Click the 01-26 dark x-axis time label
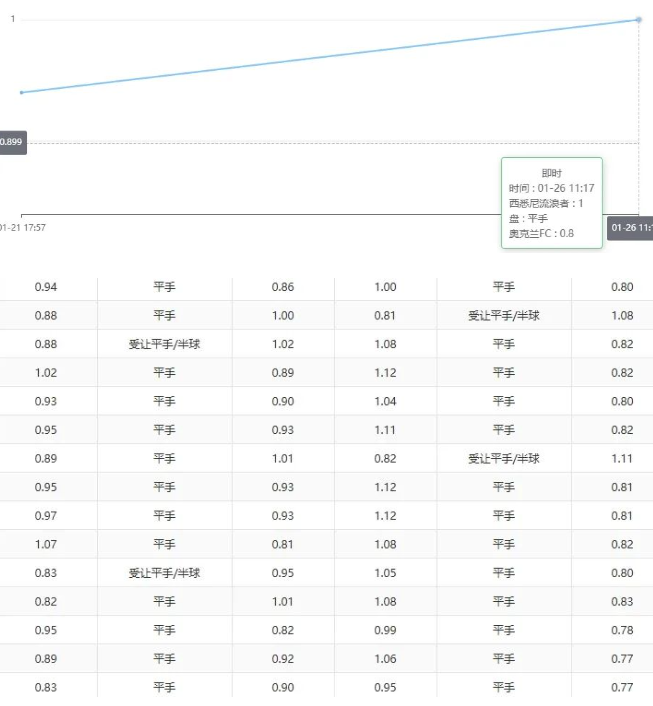The image size is (653, 706). (631, 228)
